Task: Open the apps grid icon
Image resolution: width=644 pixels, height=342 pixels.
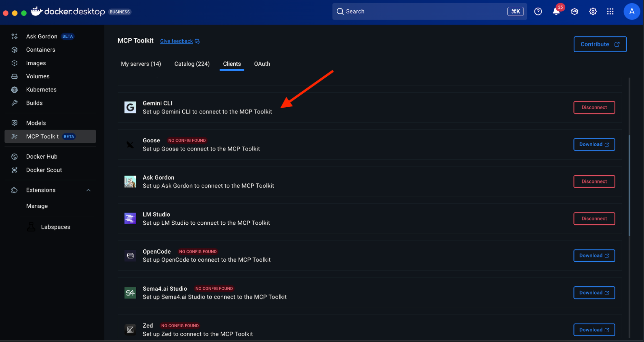Action: point(610,12)
